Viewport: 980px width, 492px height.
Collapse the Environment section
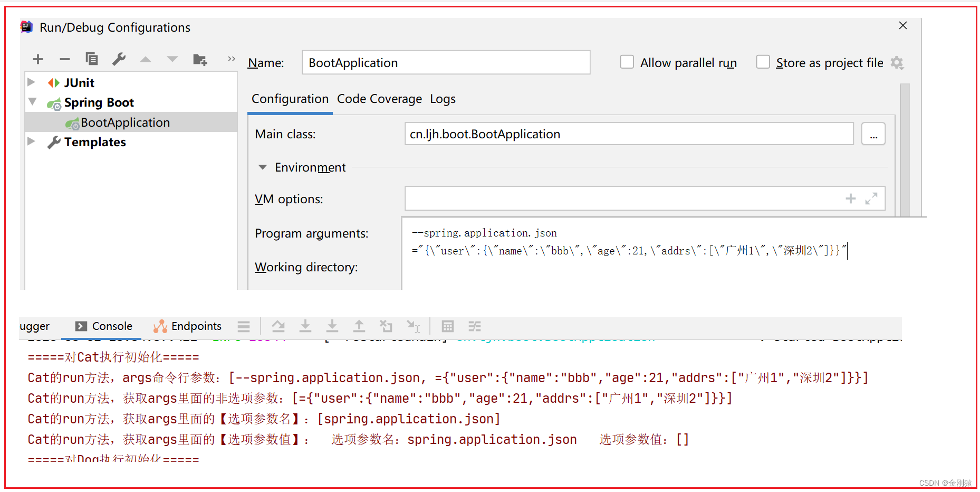pyautogui.click(x=263, y=167)
